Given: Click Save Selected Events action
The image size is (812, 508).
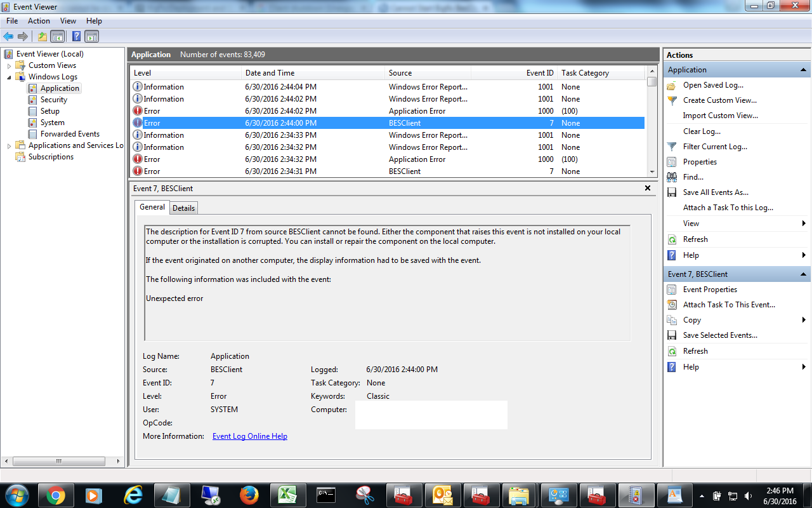Looking at the screenshot, I should coord(720,335).
